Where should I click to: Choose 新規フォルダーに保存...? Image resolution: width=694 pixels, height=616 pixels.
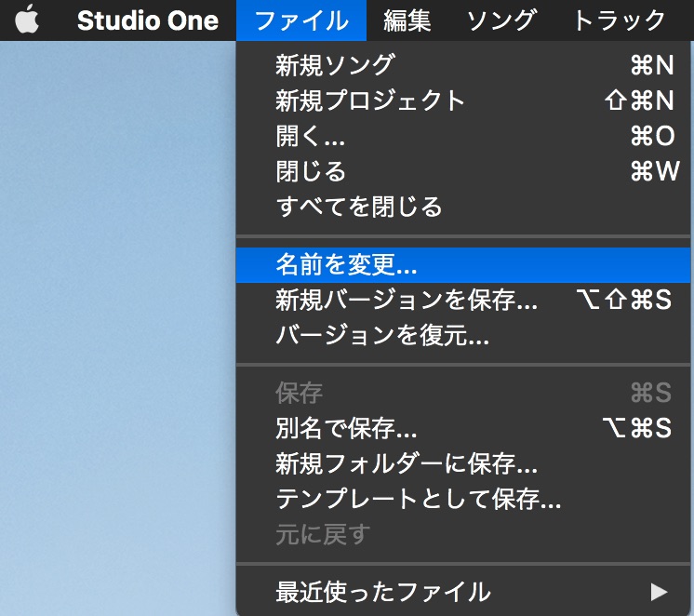[x=407, y=463]
